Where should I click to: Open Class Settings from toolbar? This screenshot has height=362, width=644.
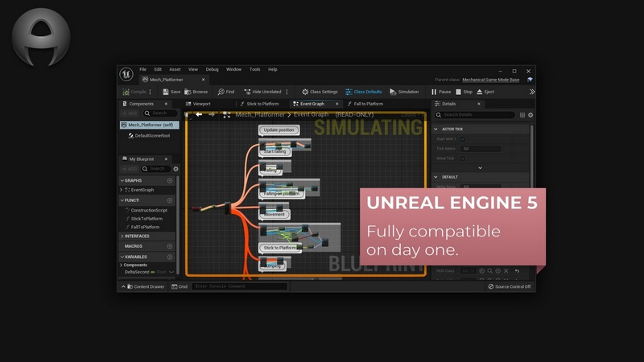tap(320, 92)
